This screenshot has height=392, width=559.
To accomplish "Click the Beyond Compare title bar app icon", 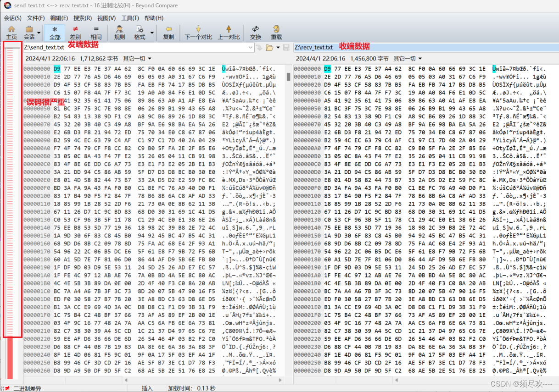I will [7, 5].
